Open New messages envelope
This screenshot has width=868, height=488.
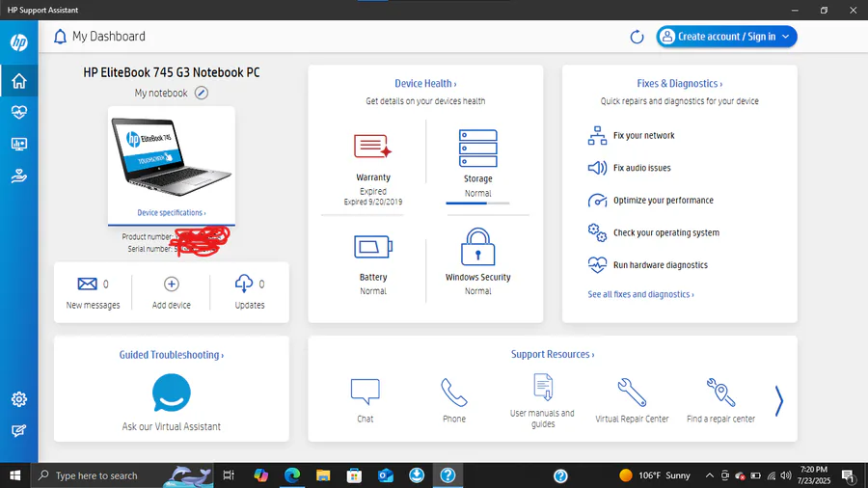(x=87, y=284)
